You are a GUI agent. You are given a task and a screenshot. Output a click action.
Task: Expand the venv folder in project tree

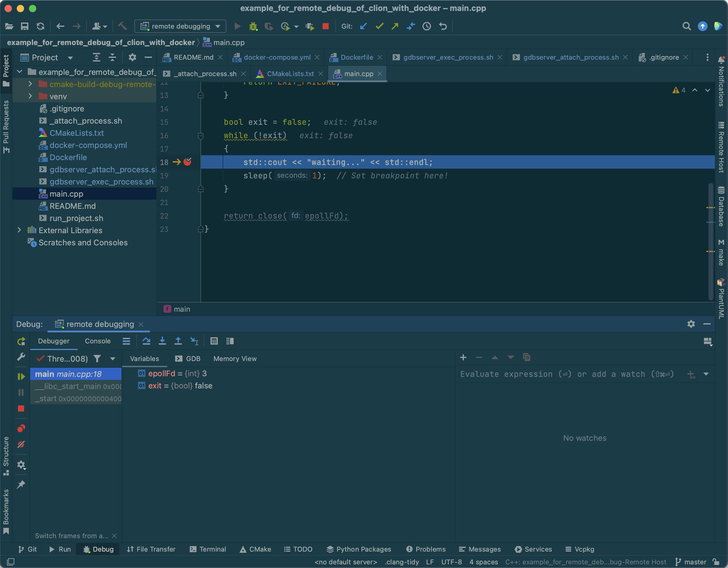[x=30, y=96]
